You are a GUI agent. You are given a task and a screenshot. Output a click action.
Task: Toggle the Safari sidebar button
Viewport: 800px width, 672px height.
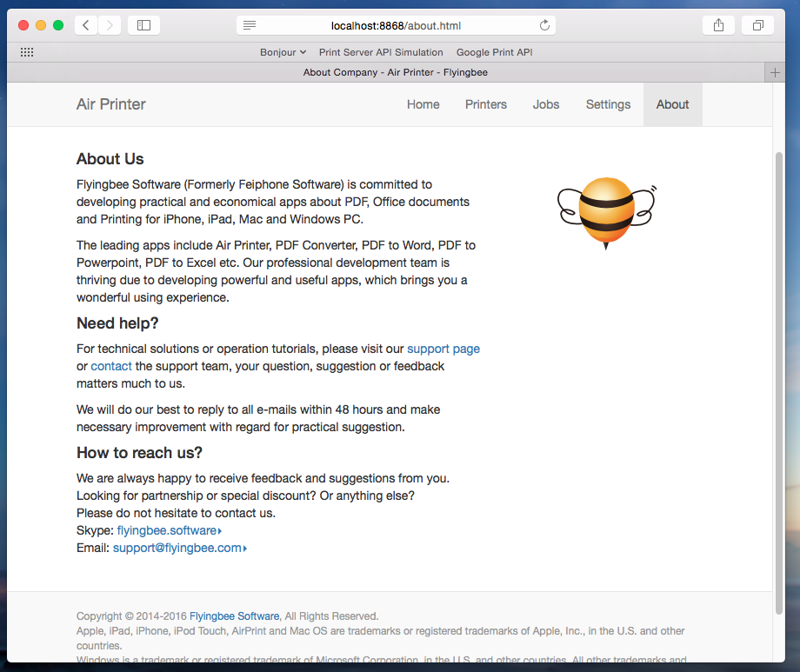pos(143,25)
